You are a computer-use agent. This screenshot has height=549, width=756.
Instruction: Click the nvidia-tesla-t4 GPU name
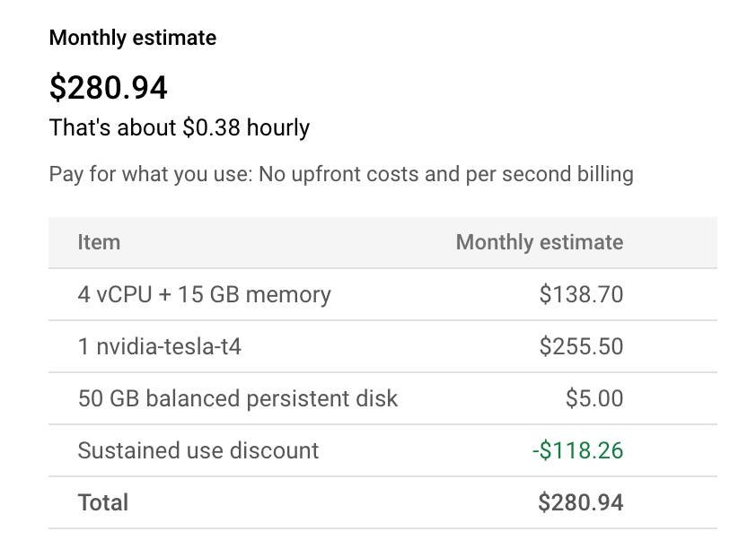point(169,346)
